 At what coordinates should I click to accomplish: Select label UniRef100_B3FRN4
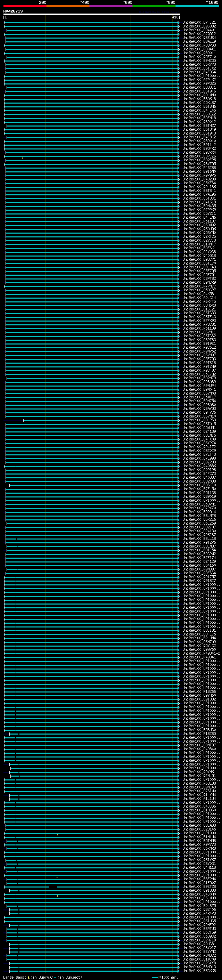pyautogui.click(x=199, y=879)
